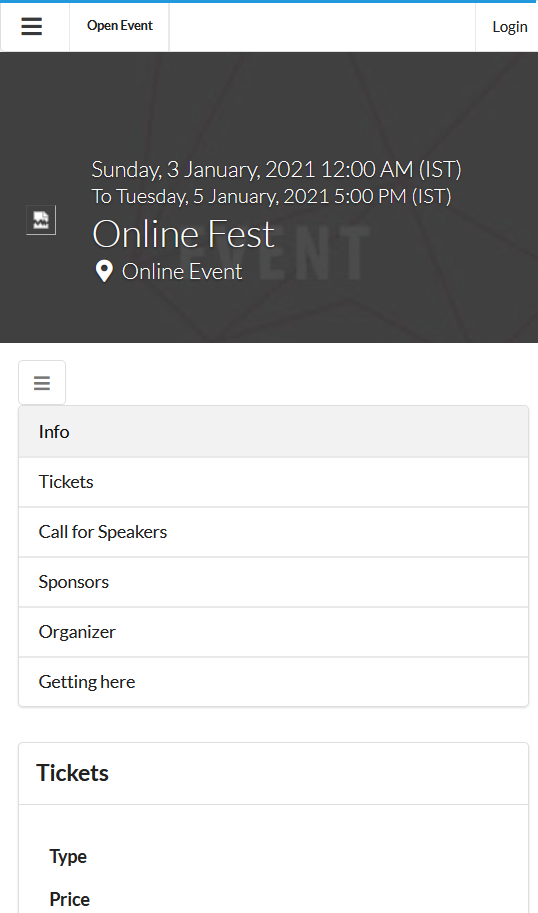
Task: Click the Online Fest event title
Action: [x=183, y=234]
